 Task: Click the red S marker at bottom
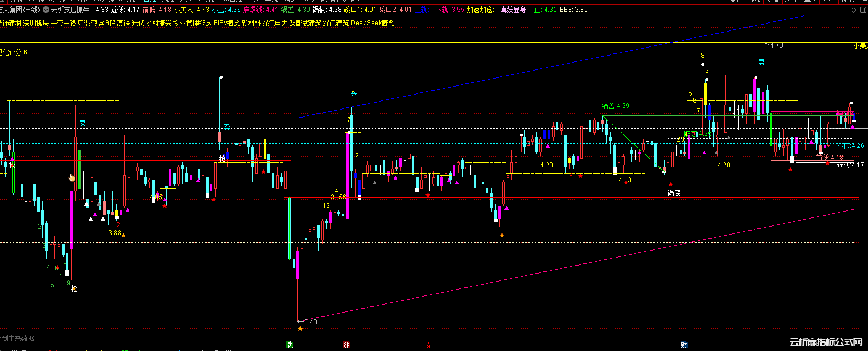point(428,346)
